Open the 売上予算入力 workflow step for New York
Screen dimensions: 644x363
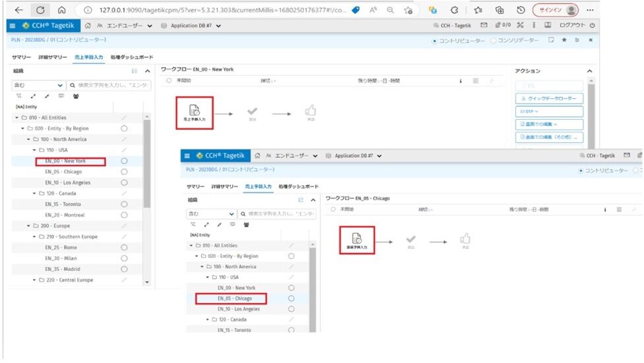(x=194, y=111)
